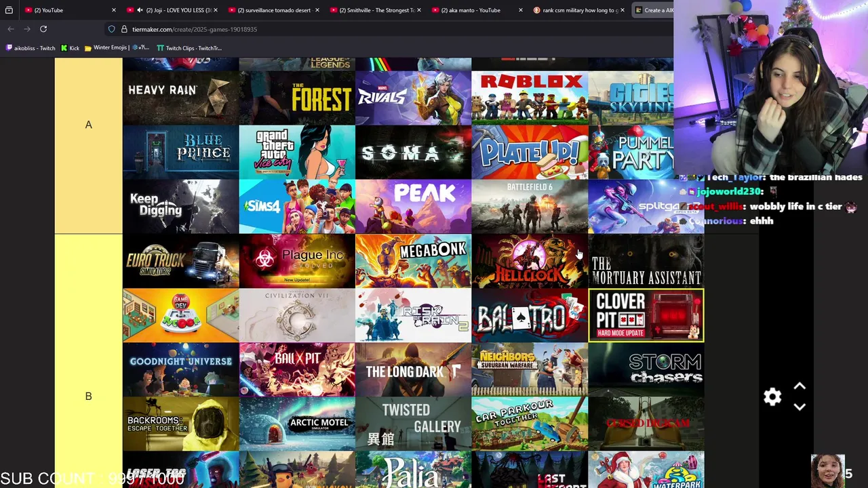Pick the Backrooms Escape Together tile
This screenshot has height=488, width=868.
pos(180,424)
